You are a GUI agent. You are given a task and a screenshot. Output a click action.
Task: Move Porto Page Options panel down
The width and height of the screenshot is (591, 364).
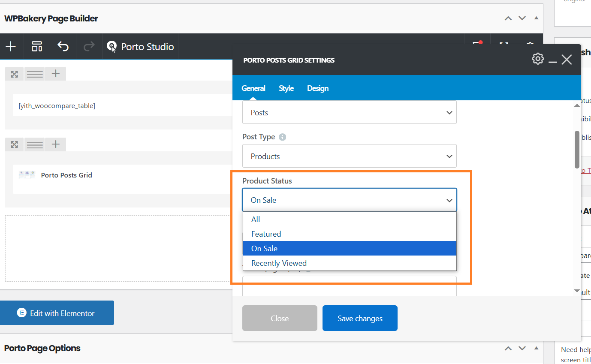coord(522,348)
